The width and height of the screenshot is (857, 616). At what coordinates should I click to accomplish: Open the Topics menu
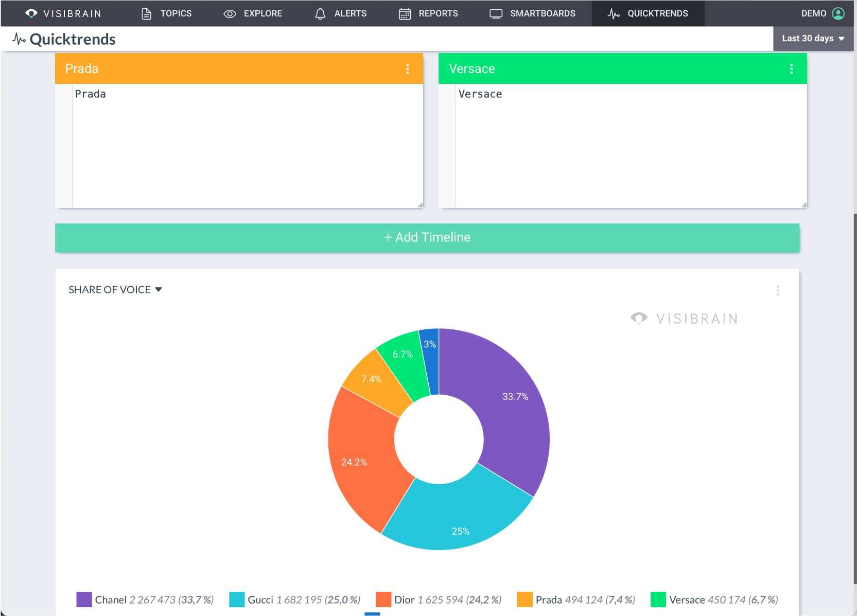coord(166,13)
